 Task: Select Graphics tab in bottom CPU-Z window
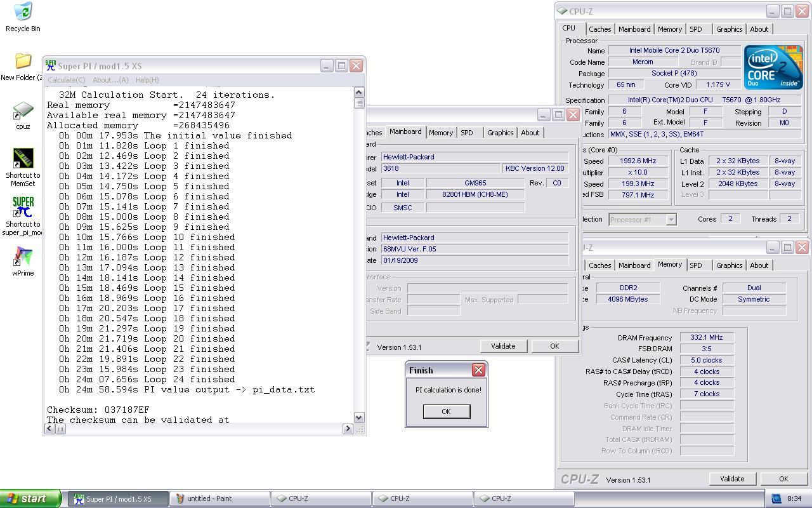tap(729, 265)
